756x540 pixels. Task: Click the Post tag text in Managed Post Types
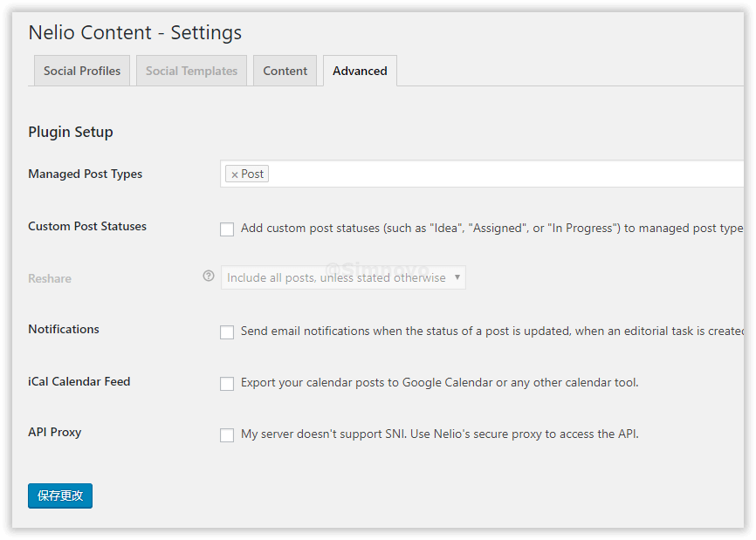pos(252,174)
